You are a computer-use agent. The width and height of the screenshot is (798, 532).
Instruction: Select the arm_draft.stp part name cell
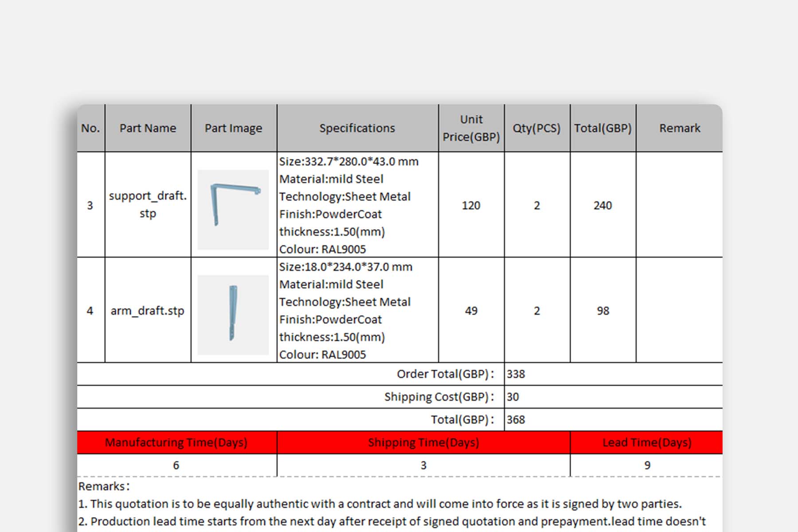[x=147, y=311]
